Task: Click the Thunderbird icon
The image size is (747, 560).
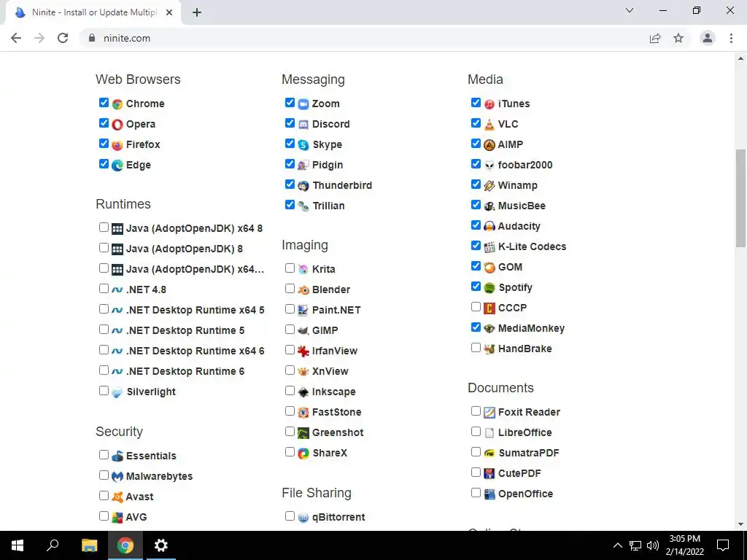Action: (303, 186)
